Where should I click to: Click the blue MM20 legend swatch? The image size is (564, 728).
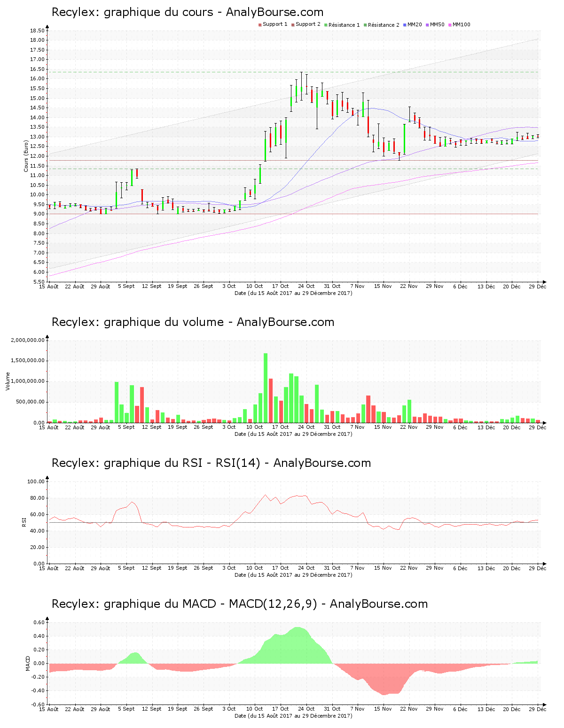405,24
